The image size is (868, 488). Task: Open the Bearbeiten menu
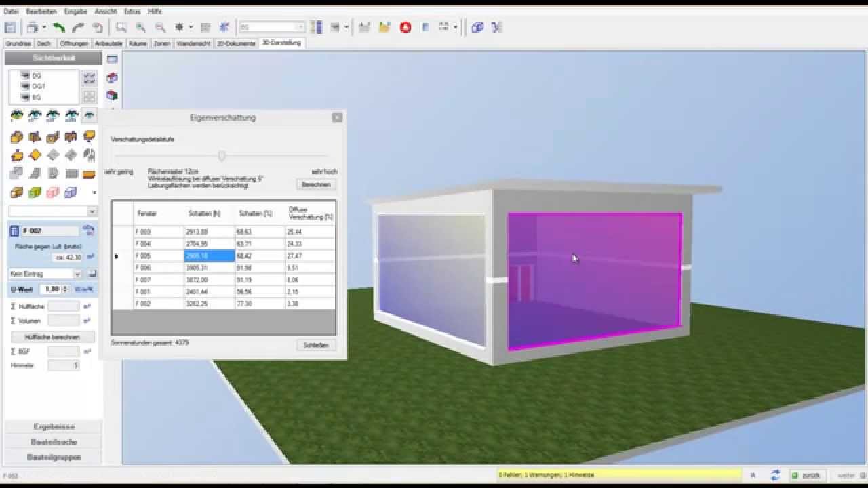coord(41,12)
